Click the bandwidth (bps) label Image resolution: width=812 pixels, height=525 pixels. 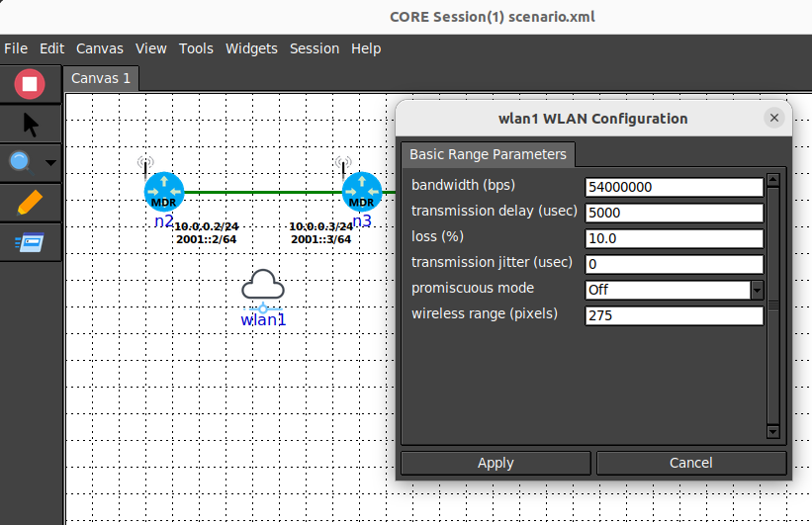464,185
